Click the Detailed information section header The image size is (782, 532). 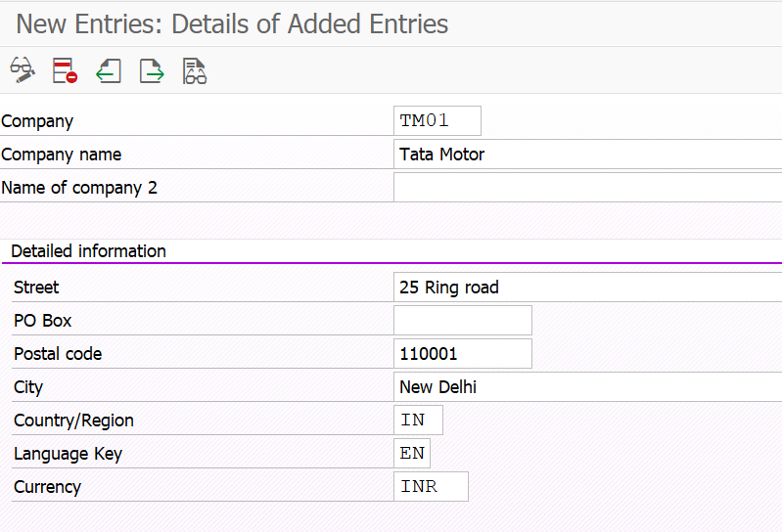point(88,251)
